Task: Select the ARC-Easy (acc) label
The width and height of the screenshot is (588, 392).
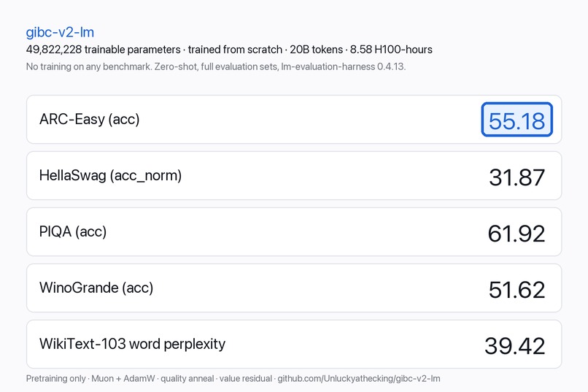Action: [89, 119]
